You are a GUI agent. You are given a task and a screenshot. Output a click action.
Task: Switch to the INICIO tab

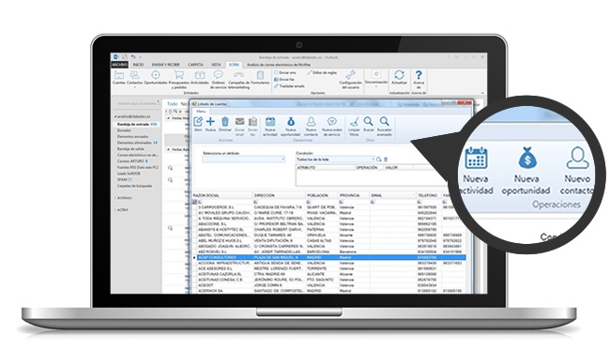(x=138, y=65)
